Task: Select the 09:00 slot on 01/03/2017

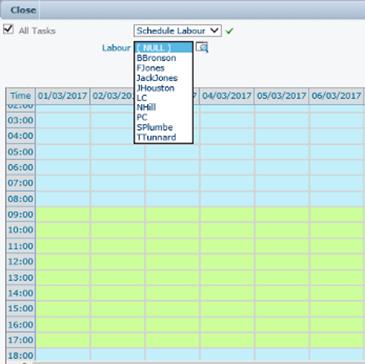Action: (x=63, y=215)
